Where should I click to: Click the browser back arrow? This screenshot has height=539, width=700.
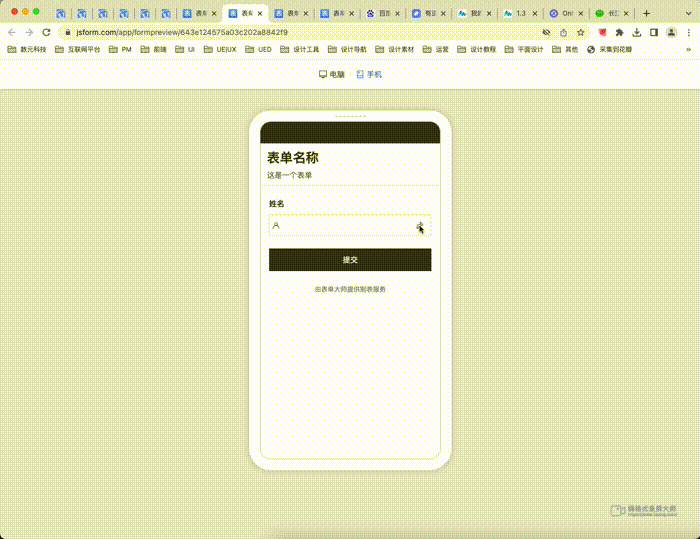(12, 32)
